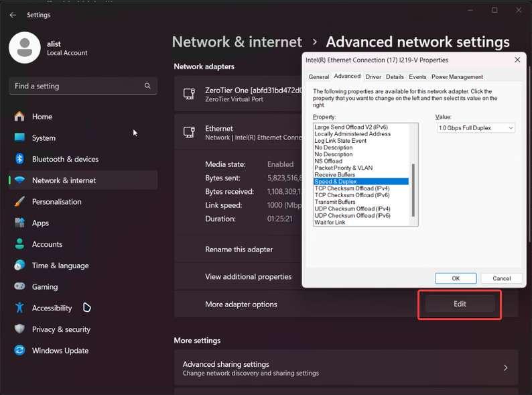Click the search magnifier icon

pos(147,86)
